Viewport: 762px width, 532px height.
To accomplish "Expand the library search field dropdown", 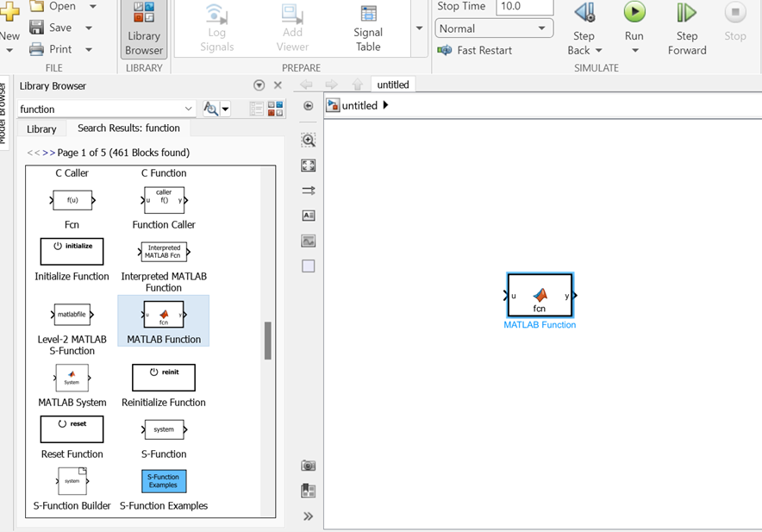I will [x=189, y=110].
